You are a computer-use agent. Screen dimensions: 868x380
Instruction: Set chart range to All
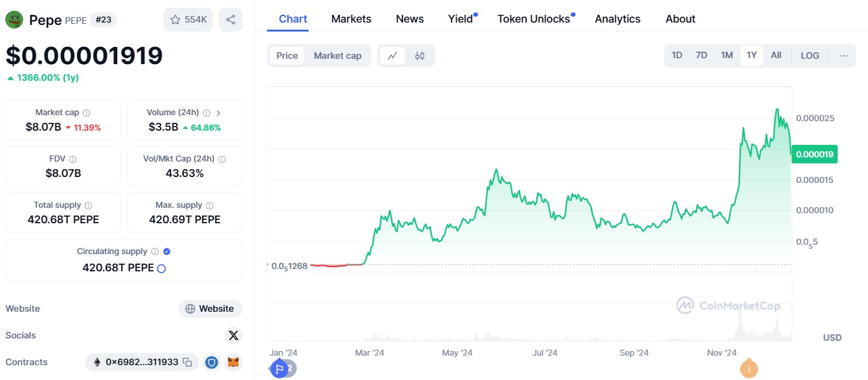pos(776,55)
